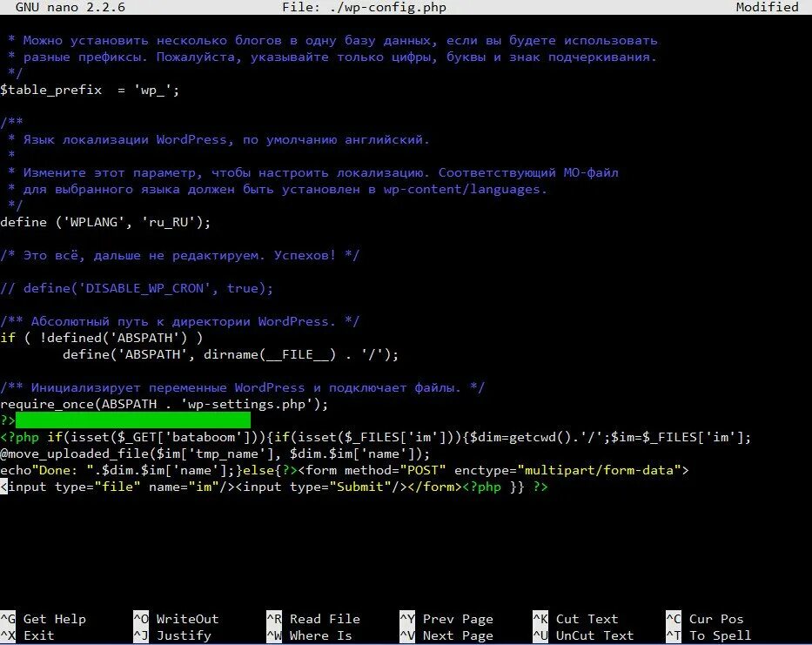This screenshot has height=645, width=812.
Task: Click the if ( !defined('ABSPATH') ) line
Action: (102, 338)
